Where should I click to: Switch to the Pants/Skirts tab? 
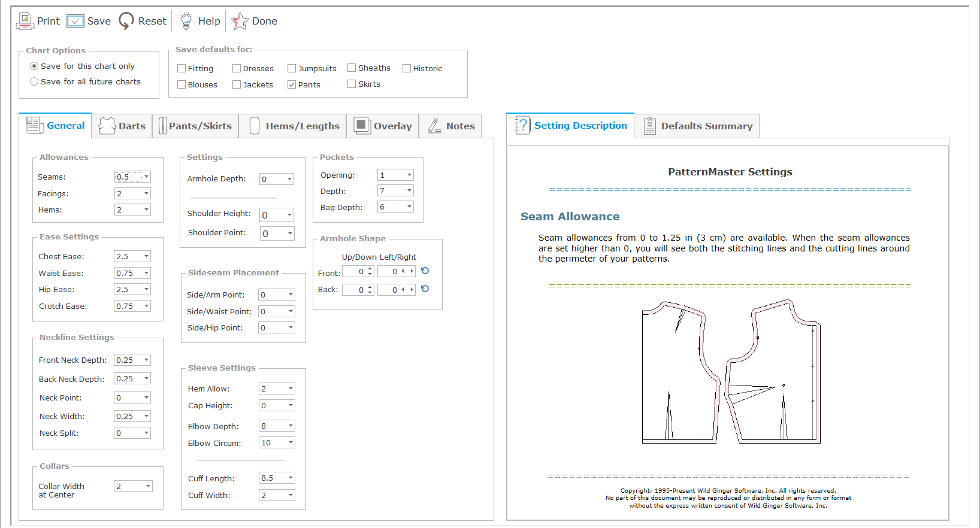[x=196, y=126]
